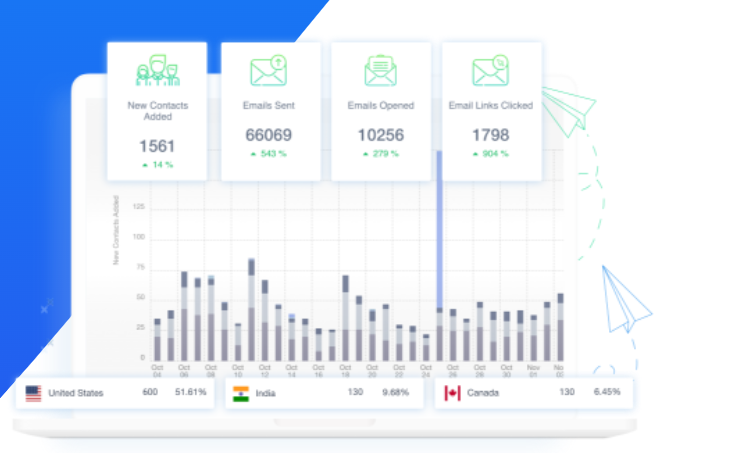Open the 10256 emails opened figure
This screenshot has width=746, height=453.
click(x=380, y=135)
